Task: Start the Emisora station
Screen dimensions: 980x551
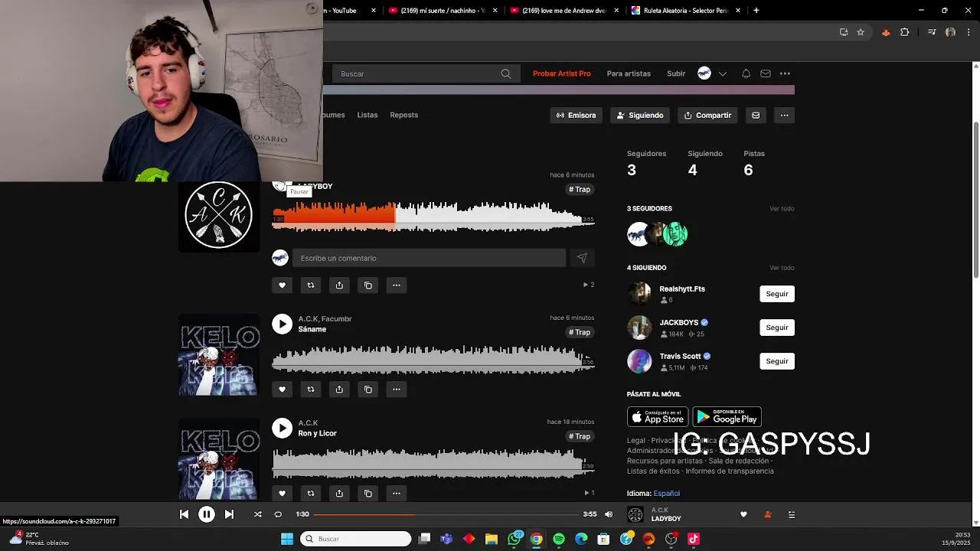Action: click(577, 116)
